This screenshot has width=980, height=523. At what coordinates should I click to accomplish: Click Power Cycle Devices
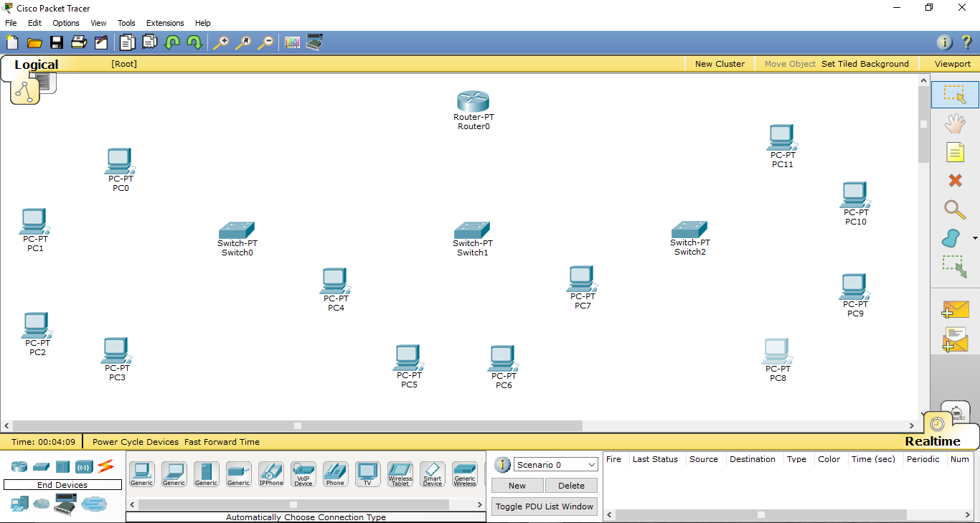(136, 442)
